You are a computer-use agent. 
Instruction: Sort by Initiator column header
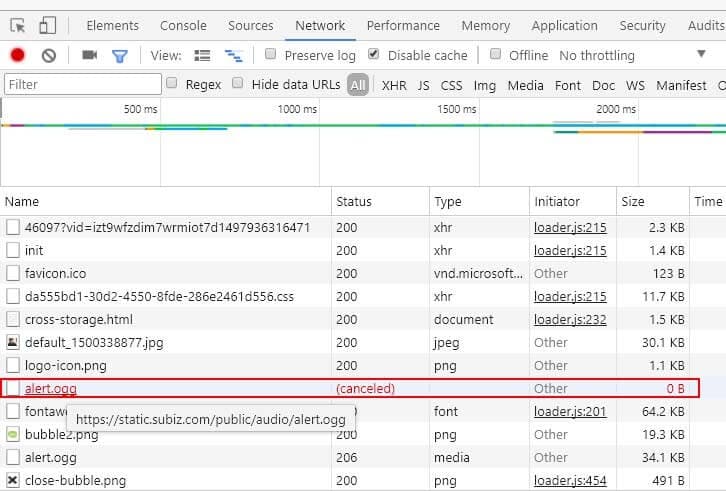click(x=573, y=201)
